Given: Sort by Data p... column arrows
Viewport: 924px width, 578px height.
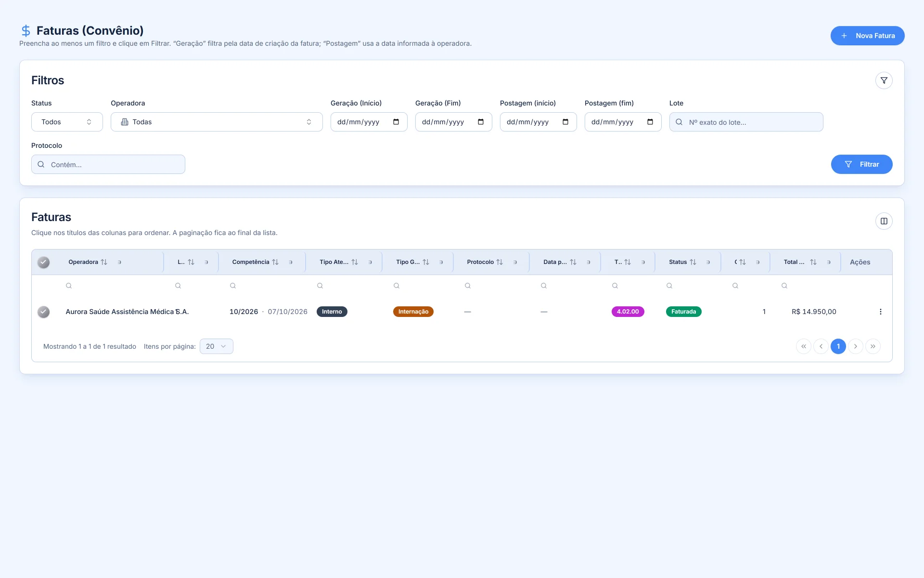Looking at the screenshot, I should coord(573,262).
